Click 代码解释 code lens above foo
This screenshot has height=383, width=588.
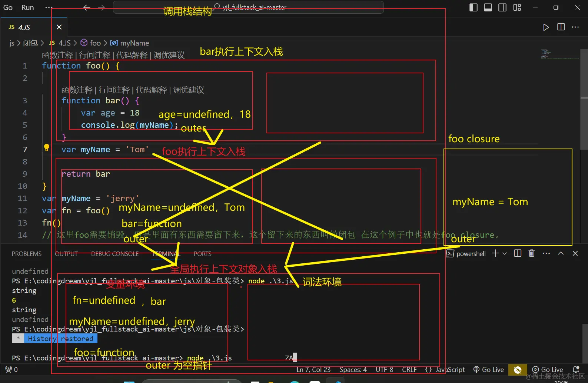pos(132,55)
